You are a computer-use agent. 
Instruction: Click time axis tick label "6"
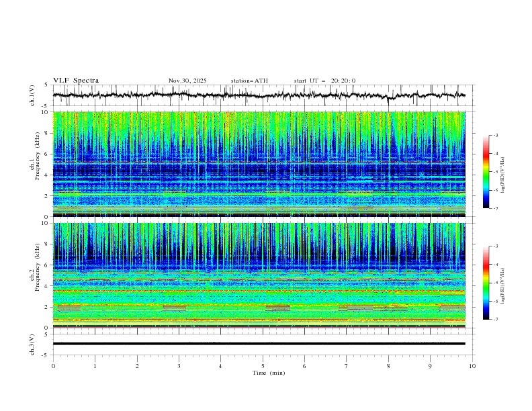pyautogui.click(x=304, y=366)
